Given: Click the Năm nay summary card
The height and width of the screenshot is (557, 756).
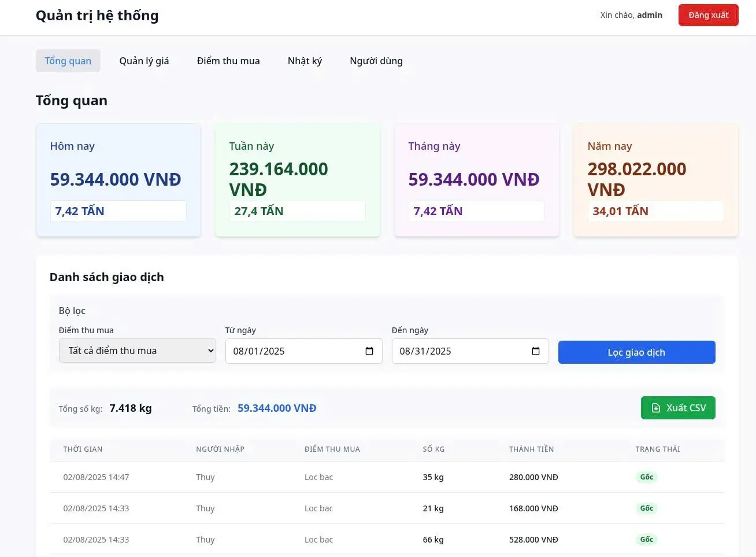Looking at the screenshot, I should pyautogui.click(x=656, y=180).
